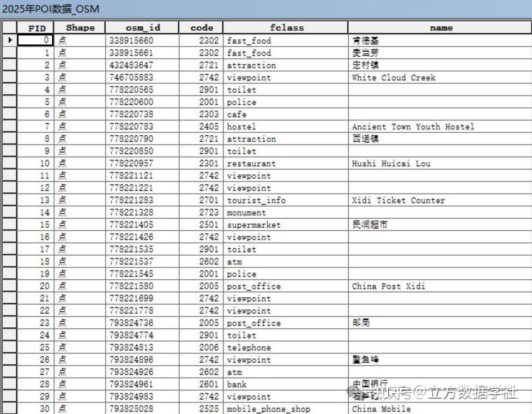Image resolution: width=532 pixels, height=414 pixels.
Task: Select the row selector for FID 30
Action: (11, 409)
